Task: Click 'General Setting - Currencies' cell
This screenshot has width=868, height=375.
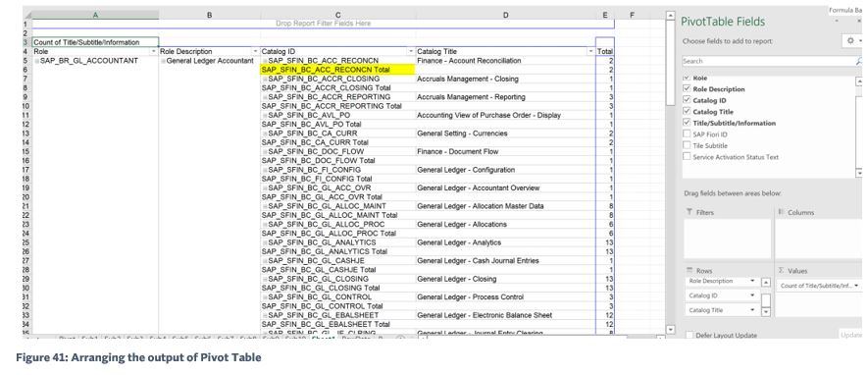Action: tap(505, 134)
